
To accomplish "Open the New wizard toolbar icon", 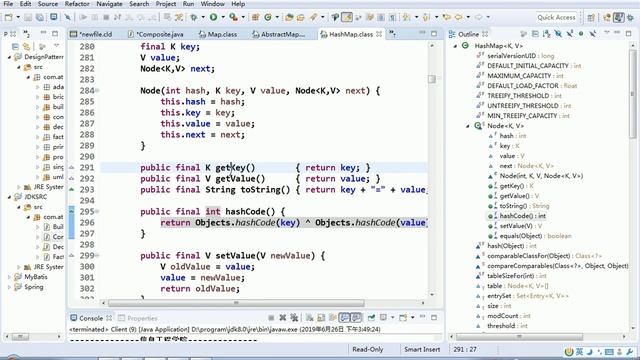I will click(8, 17).
